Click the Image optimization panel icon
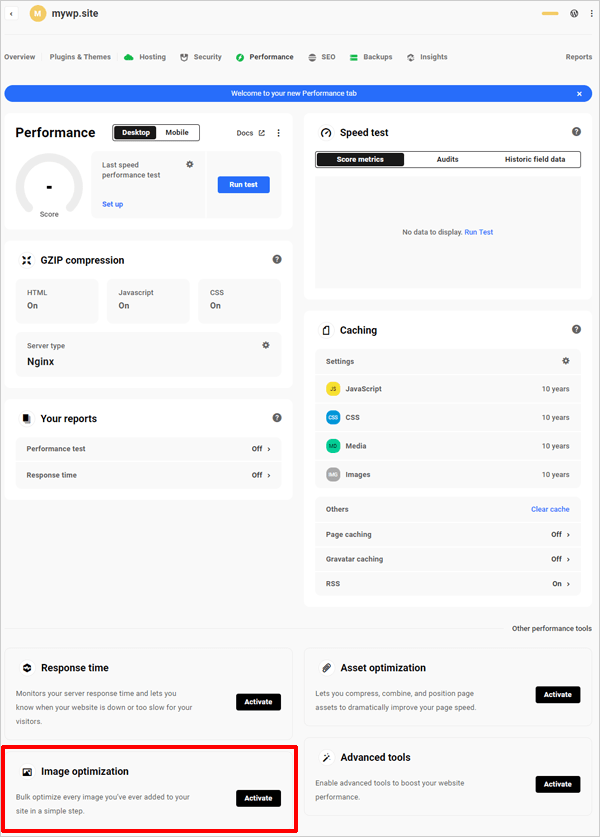 (27, 771)
